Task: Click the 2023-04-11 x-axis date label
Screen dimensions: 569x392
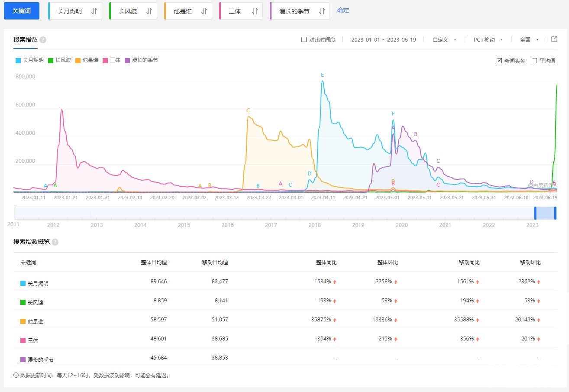Action: (323, 198)
